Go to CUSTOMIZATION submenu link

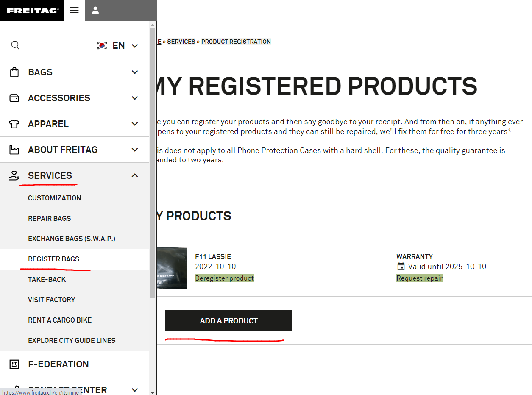click(x=54, y=198)
